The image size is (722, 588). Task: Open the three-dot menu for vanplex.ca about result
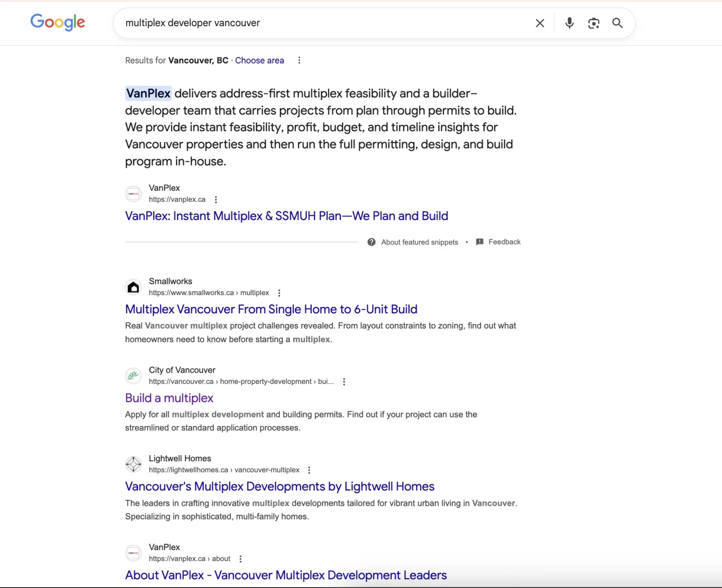[241, 559]
